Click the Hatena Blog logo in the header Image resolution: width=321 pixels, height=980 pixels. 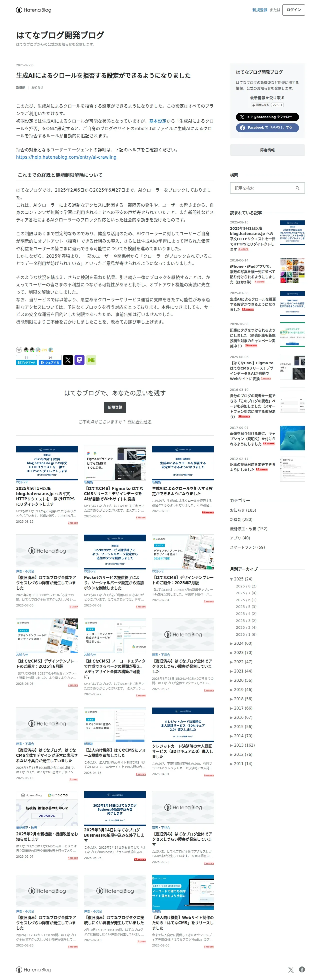[33, 10]
